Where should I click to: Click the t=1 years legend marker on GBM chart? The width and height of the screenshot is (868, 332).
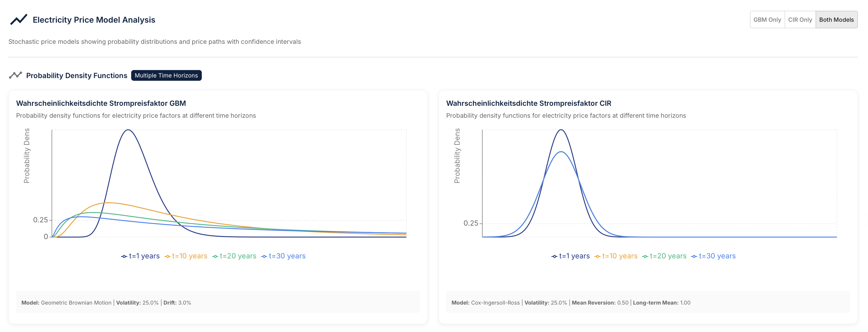(x=124, y=256)
